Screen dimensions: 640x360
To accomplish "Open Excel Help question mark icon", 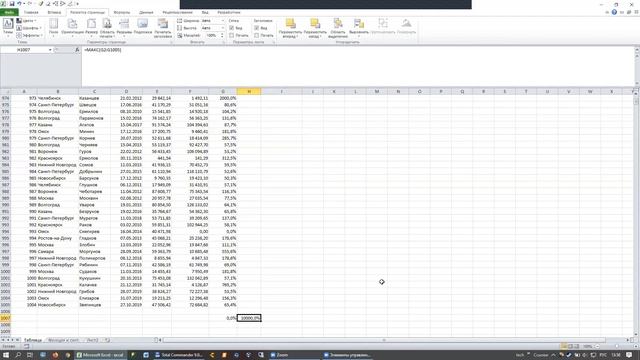I will 614,12.
